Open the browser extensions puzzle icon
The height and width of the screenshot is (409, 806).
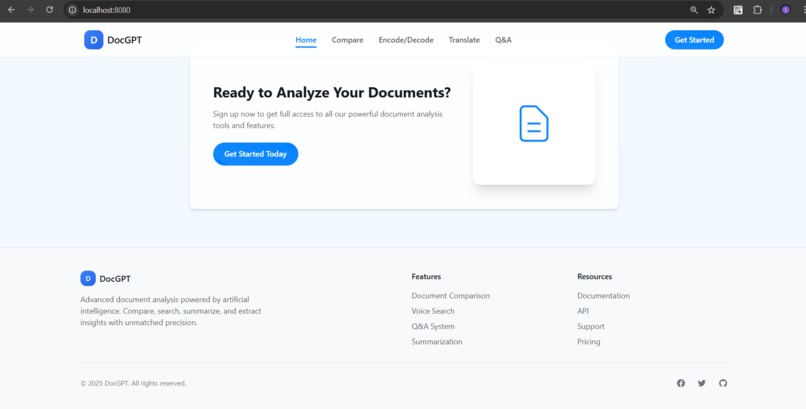(757, 10)
